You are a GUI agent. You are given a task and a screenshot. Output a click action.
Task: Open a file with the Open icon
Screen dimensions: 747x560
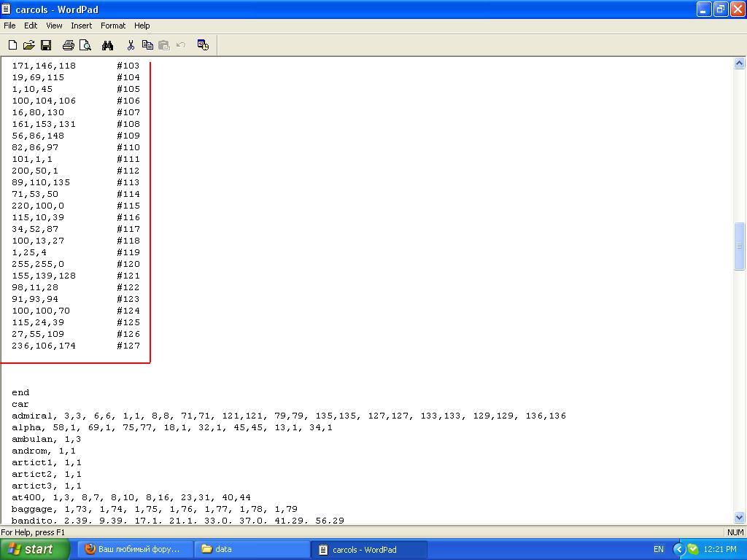point(29,45)
